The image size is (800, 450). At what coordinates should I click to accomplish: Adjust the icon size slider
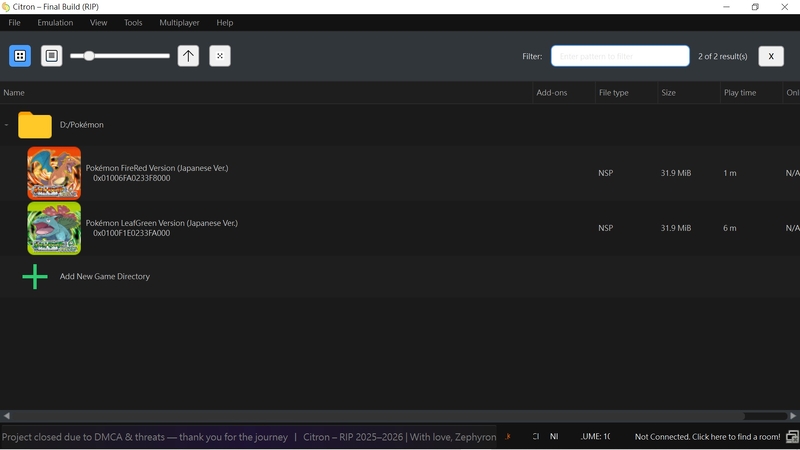(x=120, y=56)
